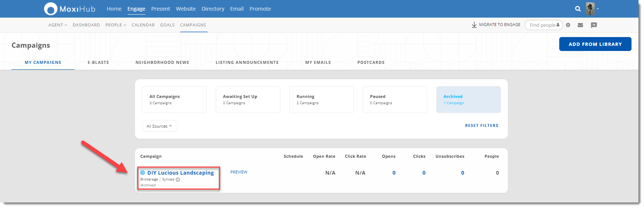
Task: Expand the All Sources dropdown
Action: click(x=160, y=126)
